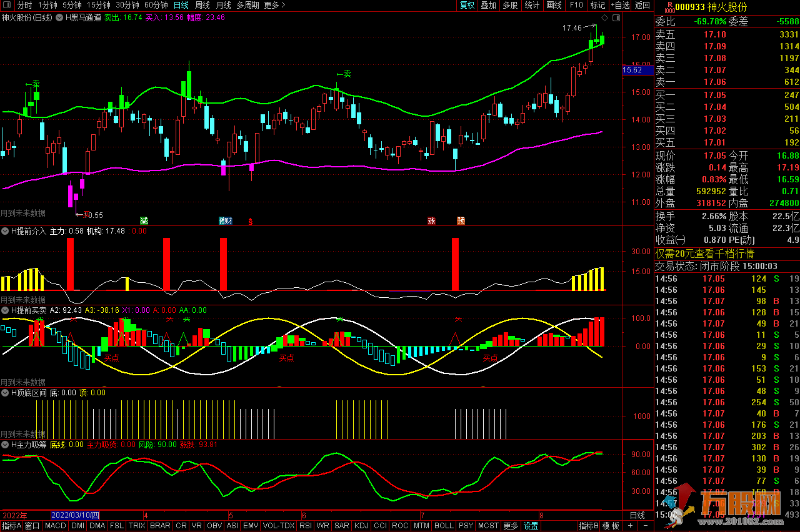Open indicator 设置 settings

coord(531,526)
